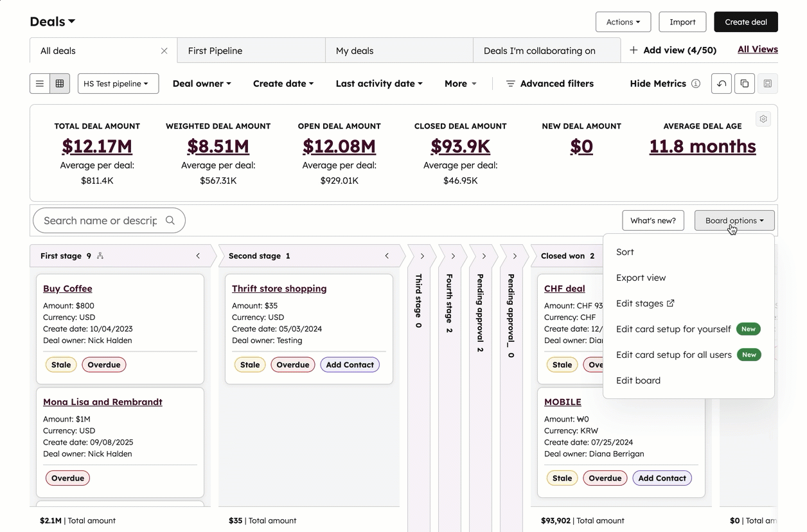Select the board grid view toggle

point(60,84)
